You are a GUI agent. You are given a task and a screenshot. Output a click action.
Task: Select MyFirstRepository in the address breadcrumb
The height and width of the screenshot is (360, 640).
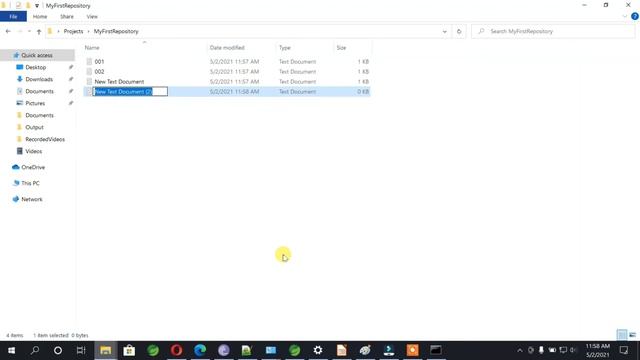click(x=116, y=31)
